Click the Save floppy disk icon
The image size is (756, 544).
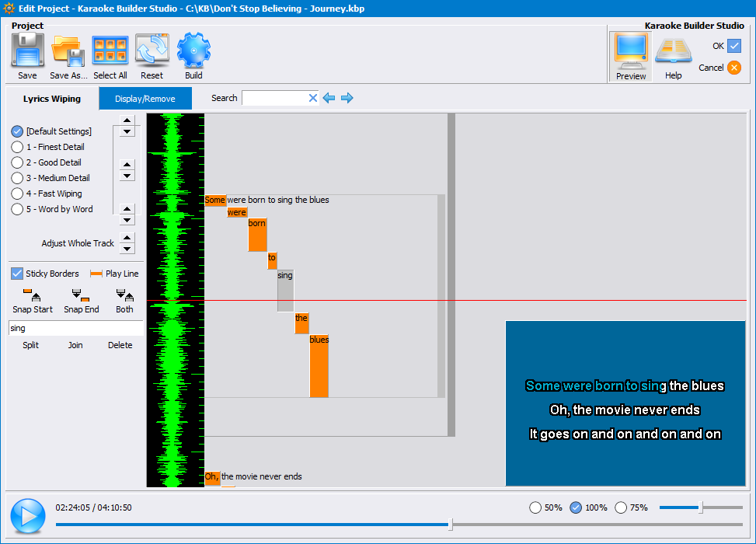tap(27, 51)
